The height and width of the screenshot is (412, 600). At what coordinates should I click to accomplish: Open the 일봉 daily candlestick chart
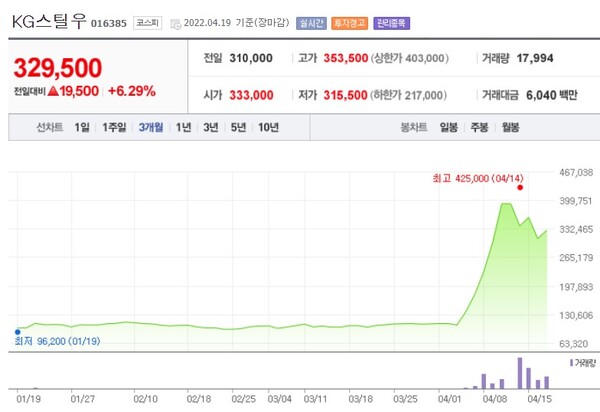(449, 127)
